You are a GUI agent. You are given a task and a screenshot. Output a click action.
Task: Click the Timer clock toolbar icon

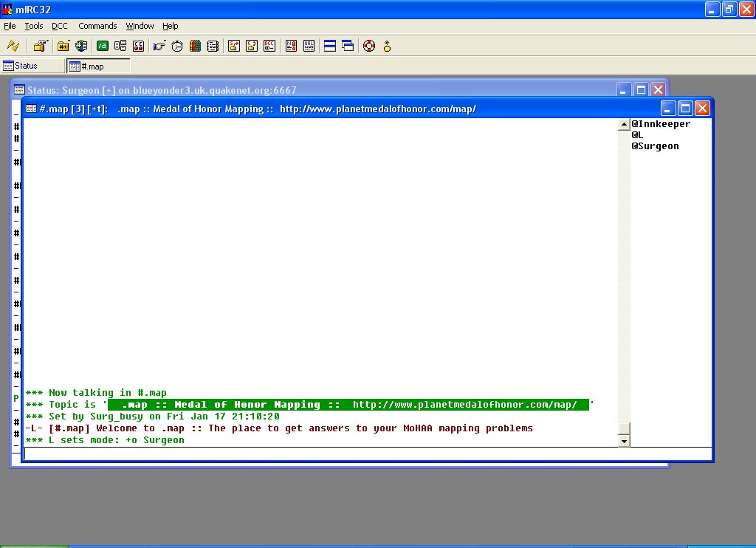coord(177,46)
